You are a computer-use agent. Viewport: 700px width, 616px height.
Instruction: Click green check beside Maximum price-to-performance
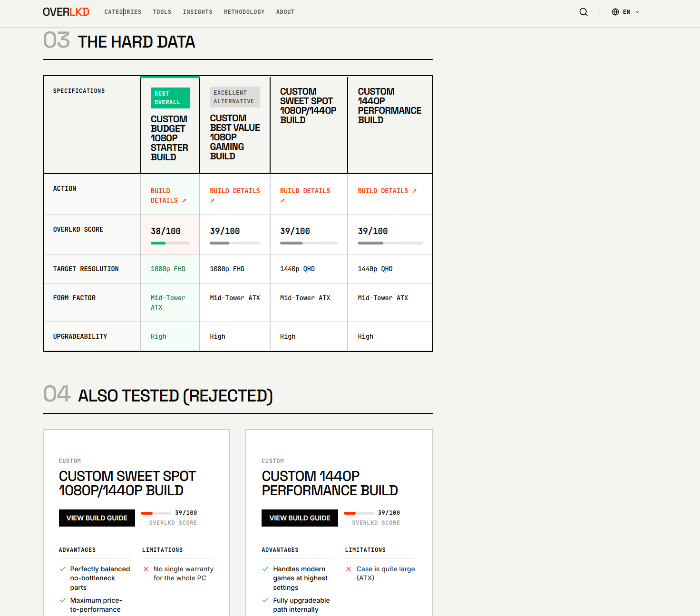click(x=63, y=600)
